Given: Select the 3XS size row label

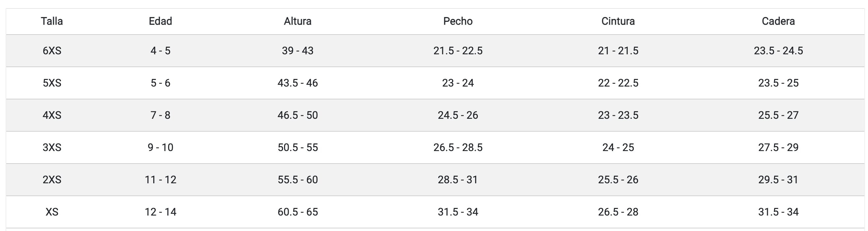Looking at the screenshot, I should [52, 148].
